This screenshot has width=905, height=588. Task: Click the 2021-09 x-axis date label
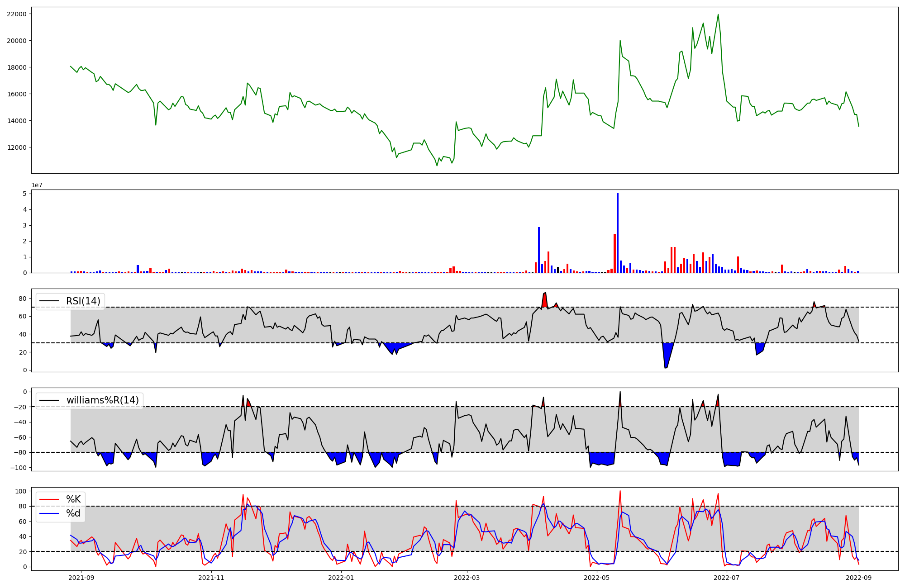coord(81,578)
